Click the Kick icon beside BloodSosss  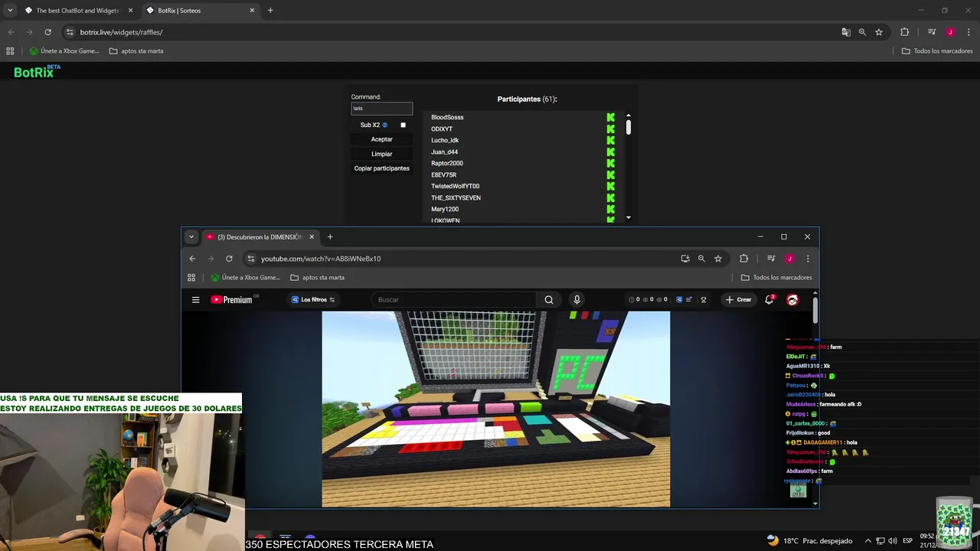[611, 117]
